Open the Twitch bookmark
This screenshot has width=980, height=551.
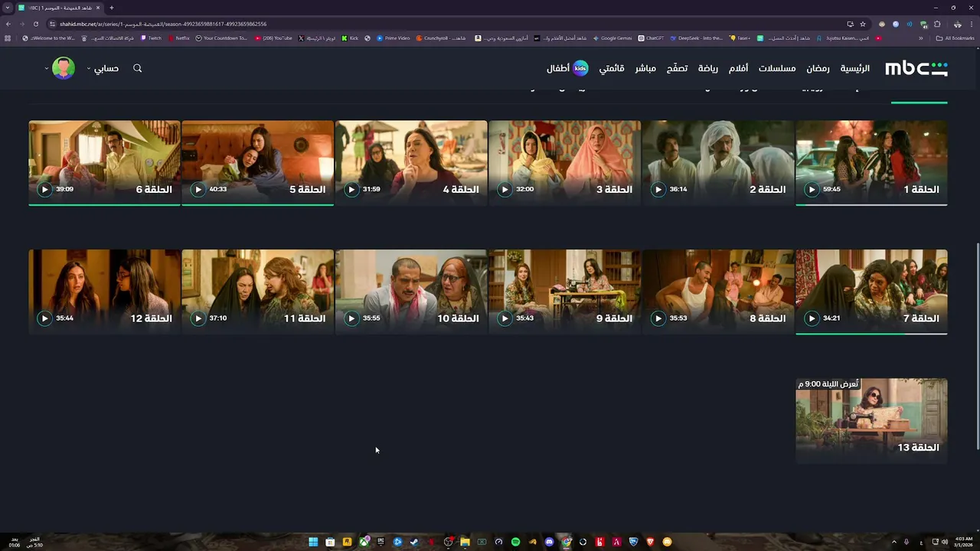click(x=151, y=37)
